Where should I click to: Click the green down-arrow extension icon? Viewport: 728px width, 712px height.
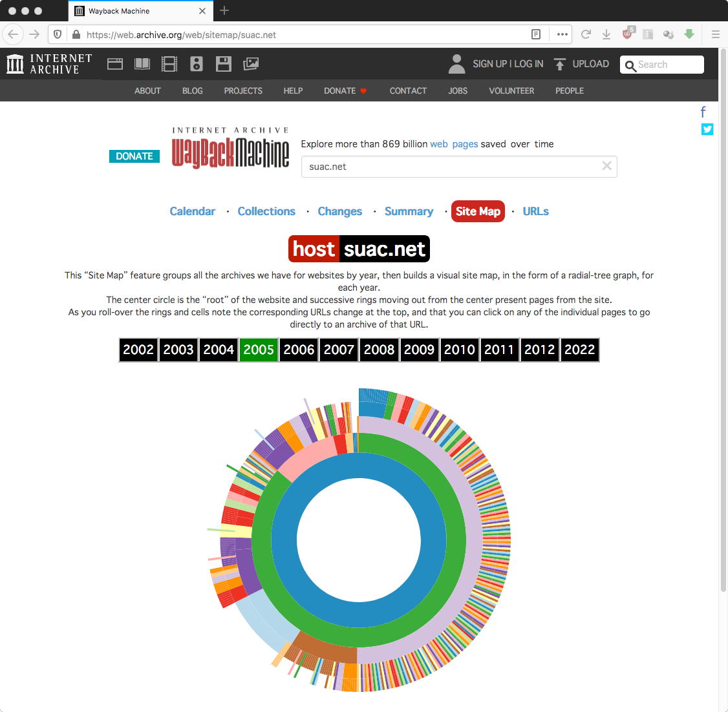[x=689, y=34]
